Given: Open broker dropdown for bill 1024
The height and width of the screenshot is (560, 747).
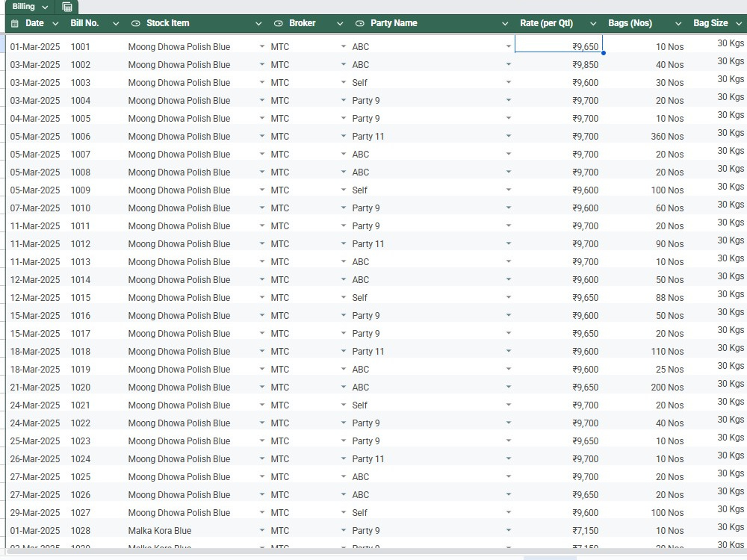Looking at the screenshot, I should coord(344,458).
